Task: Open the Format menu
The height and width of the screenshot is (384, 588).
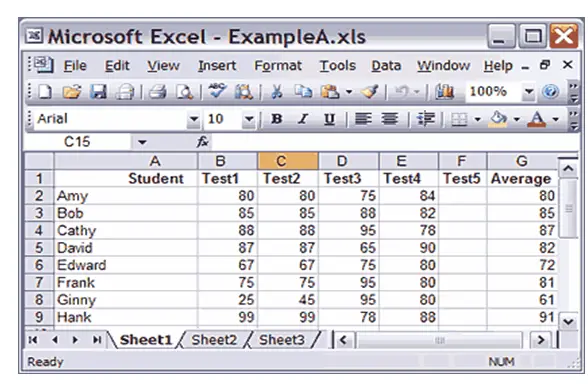Action: click(278, 66)
